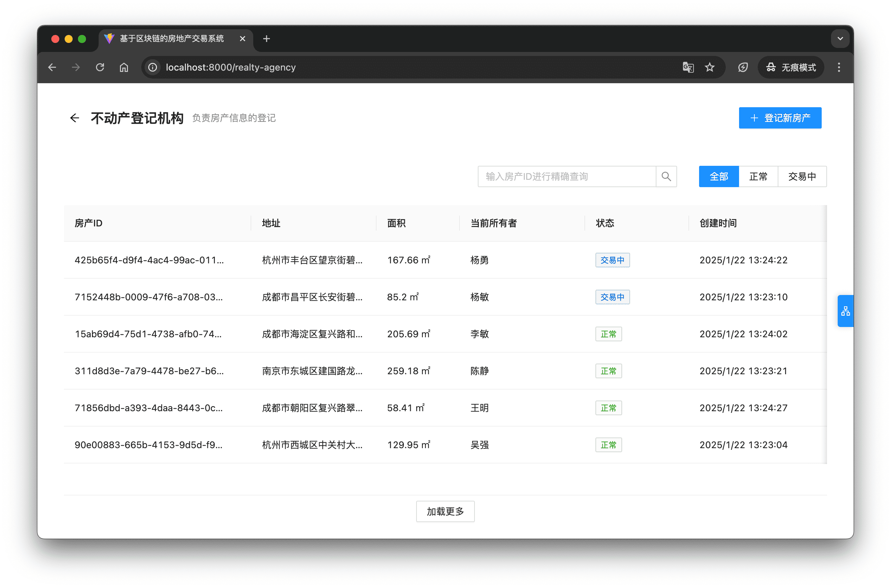Open the browser three-dot menu
The image size is (891, 588).
coord(839,68)
